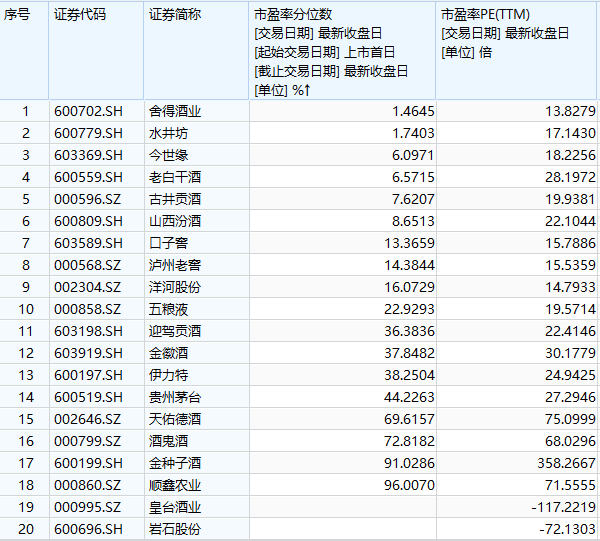Click the 证券简称 column header
Viewport: 600px width, 541px height.
point(175,15)
